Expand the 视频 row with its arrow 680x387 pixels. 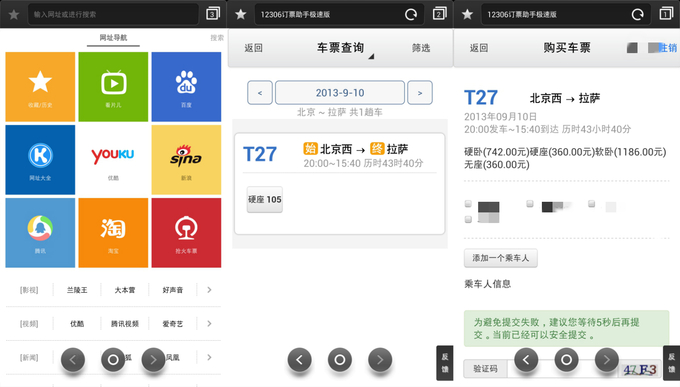point(209,324)
